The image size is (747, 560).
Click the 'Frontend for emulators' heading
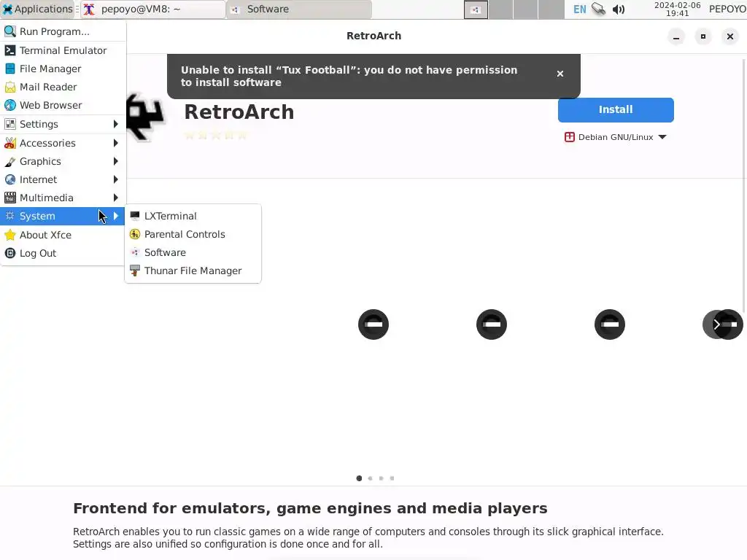310,508
